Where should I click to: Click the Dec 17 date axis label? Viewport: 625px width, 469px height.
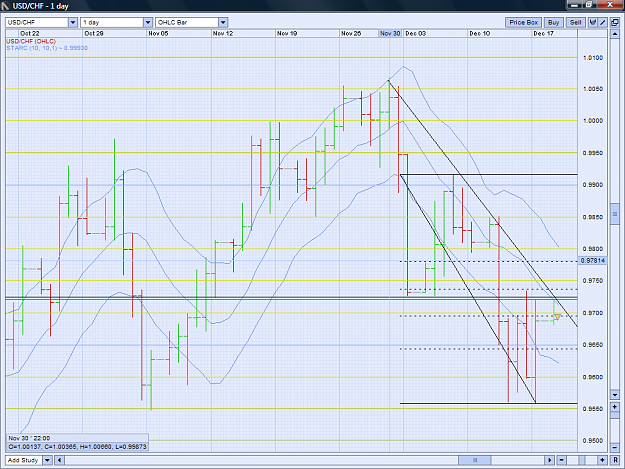(x=543, y=33)
